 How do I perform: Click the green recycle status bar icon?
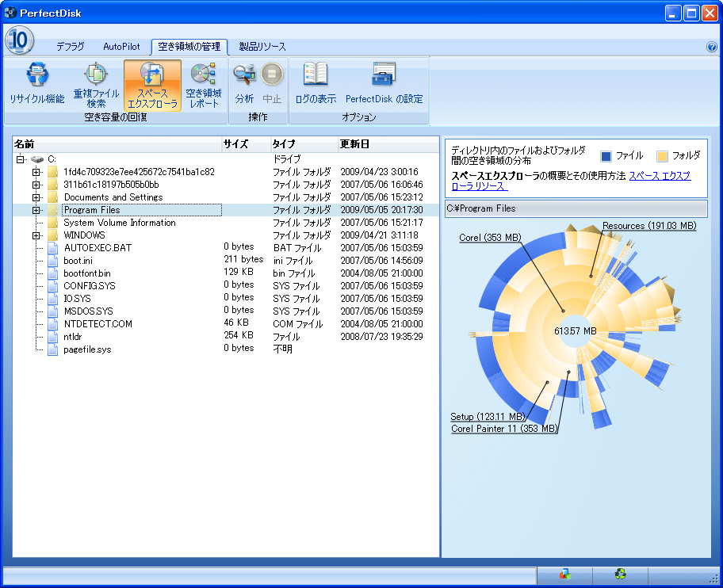tap(621, 574)
